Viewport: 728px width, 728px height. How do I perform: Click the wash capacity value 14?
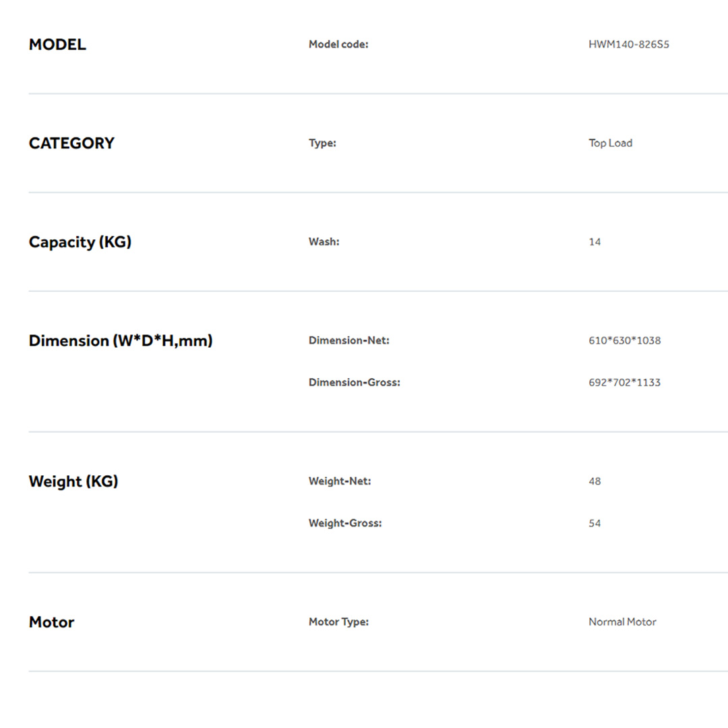[x=595, y=242]
